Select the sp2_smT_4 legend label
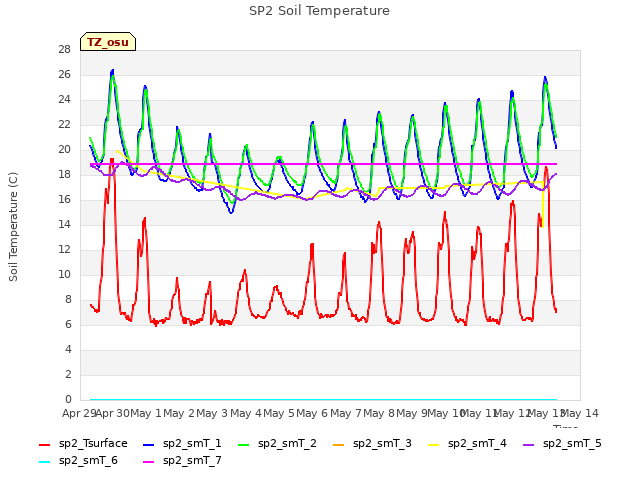Image resolution: width=640 pixels, height=480 pixels. click(x=477, y=444)
